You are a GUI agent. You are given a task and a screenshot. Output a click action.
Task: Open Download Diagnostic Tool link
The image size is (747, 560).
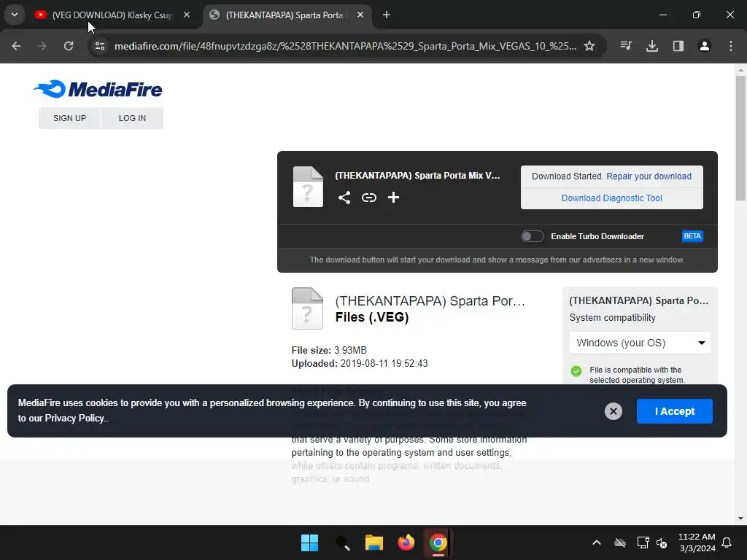tap(612, 198)
